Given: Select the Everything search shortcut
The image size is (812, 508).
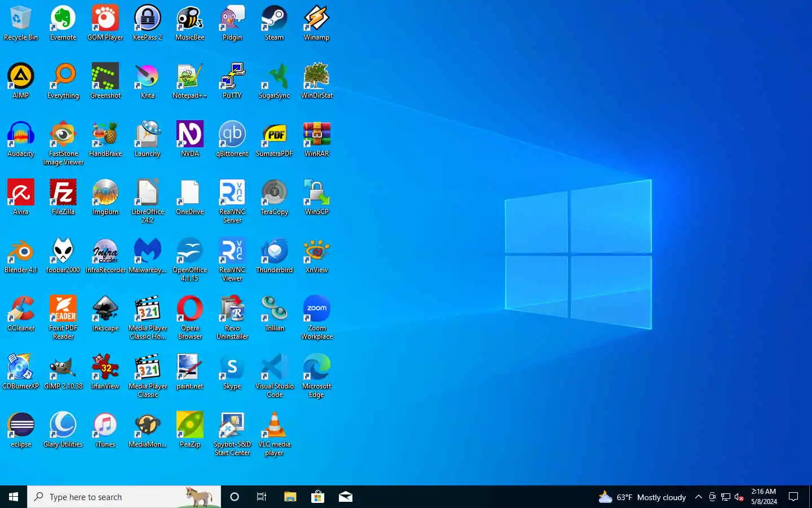Looking at the screenshot, I should [x=63, y=81].
